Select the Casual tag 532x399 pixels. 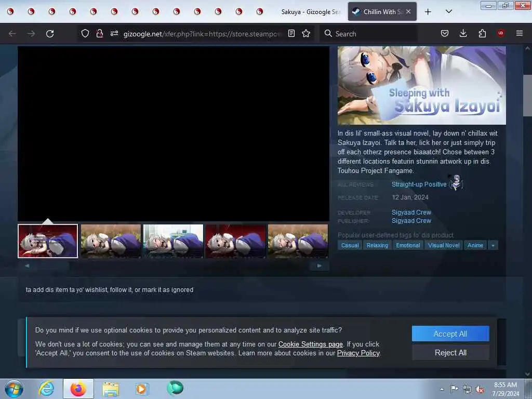[350, 245]
